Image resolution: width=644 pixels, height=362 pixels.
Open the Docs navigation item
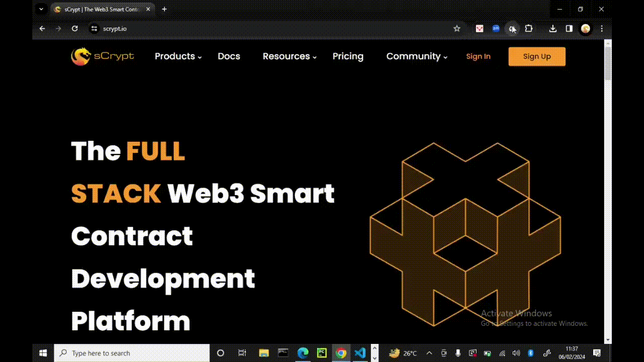(x=229, y=56)
